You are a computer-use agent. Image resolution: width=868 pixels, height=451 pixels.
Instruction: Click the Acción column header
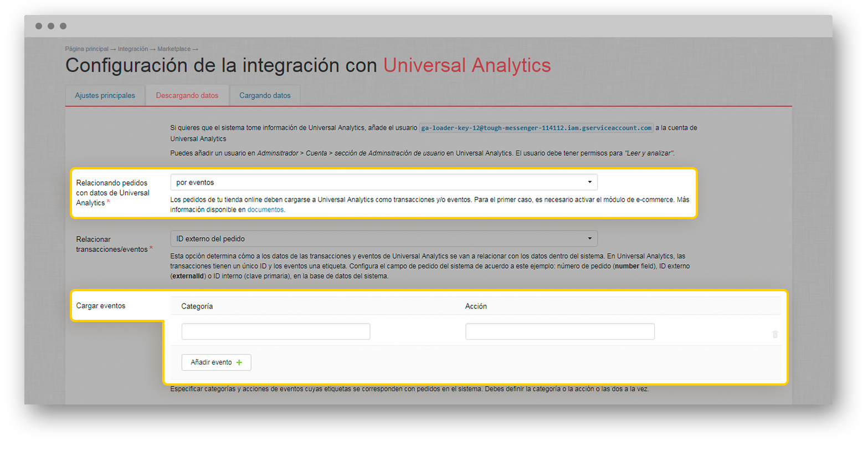coord(476,306)
